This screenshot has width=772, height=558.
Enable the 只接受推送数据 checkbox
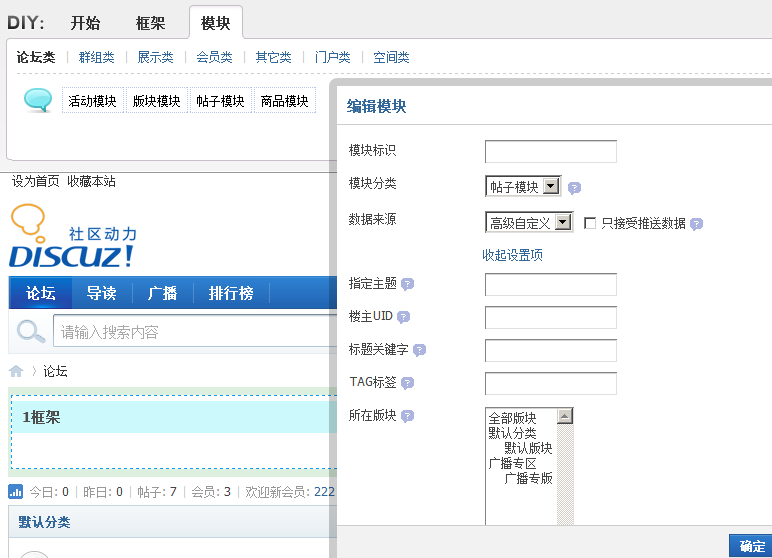590,223
